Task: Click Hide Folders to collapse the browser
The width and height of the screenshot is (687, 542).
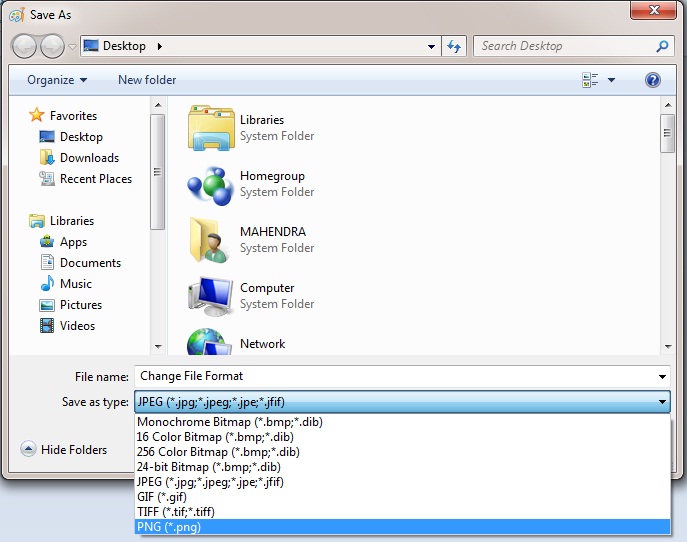Action: pos(64,450)
